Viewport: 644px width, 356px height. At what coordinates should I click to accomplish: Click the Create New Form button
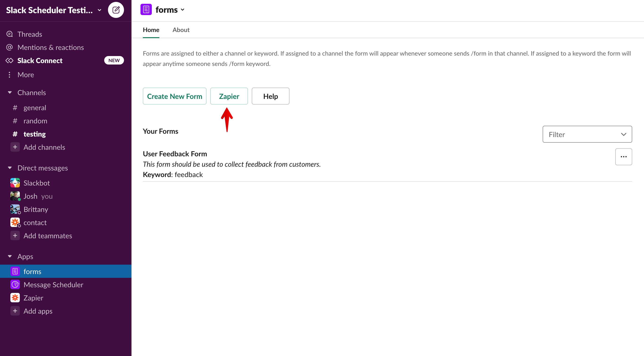(x=174, y=96)
